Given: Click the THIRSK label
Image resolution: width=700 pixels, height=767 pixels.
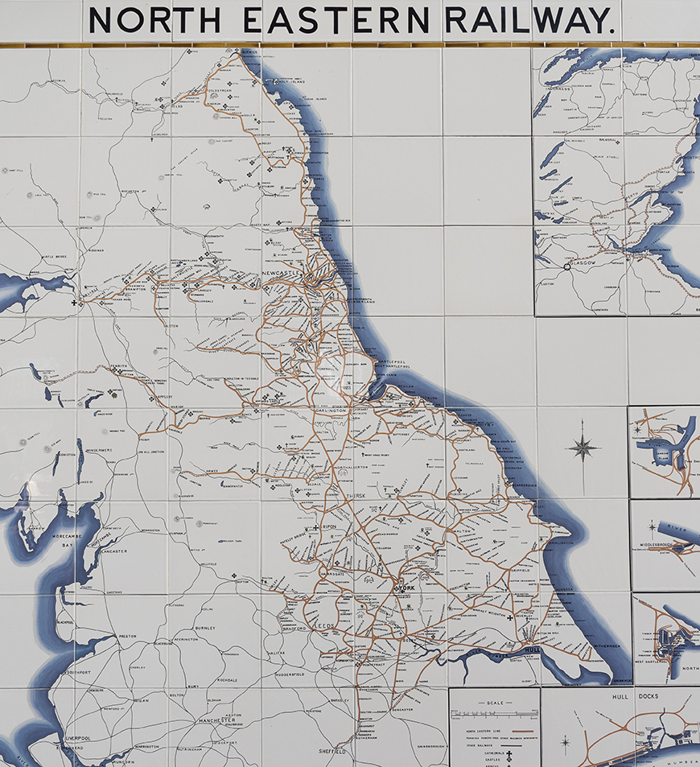Looking at the screenshot, I should pyautogui.click(x=356, y=496).
